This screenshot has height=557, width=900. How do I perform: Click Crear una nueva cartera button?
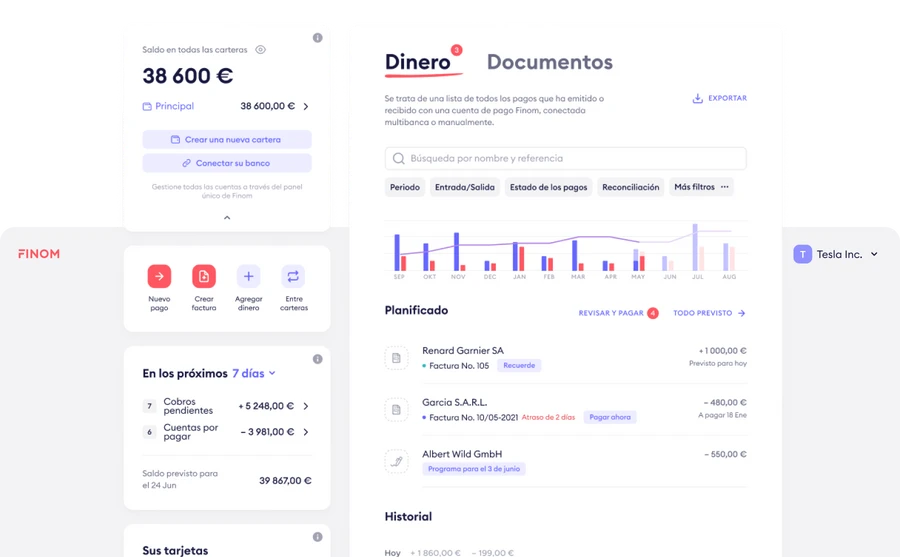coord(227,140)
